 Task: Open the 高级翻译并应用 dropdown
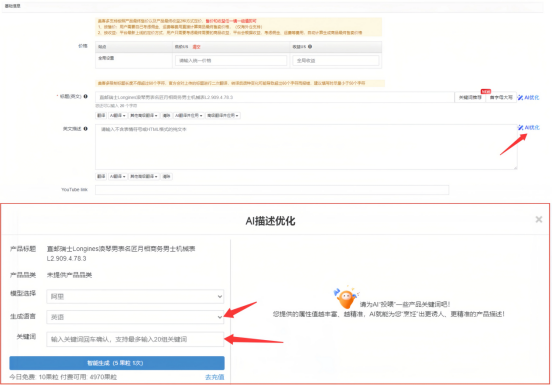click(x=223, y=115)
